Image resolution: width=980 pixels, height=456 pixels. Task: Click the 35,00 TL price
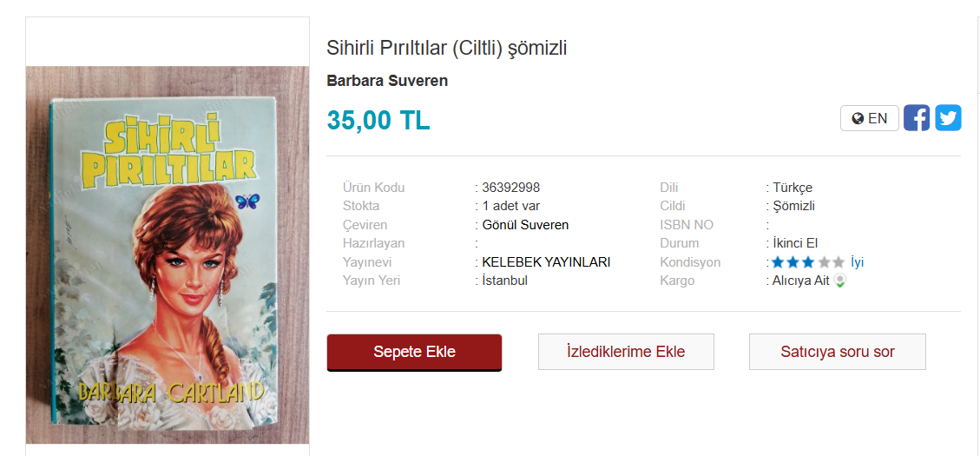(378, 120)
